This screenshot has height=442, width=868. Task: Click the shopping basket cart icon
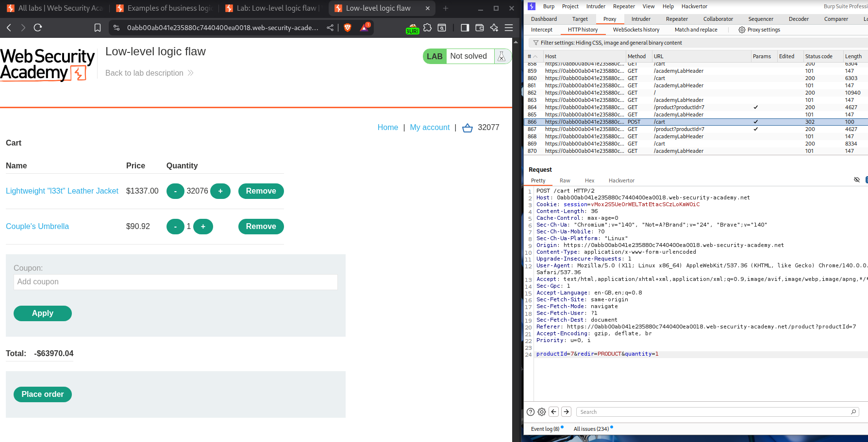point(467,128)
